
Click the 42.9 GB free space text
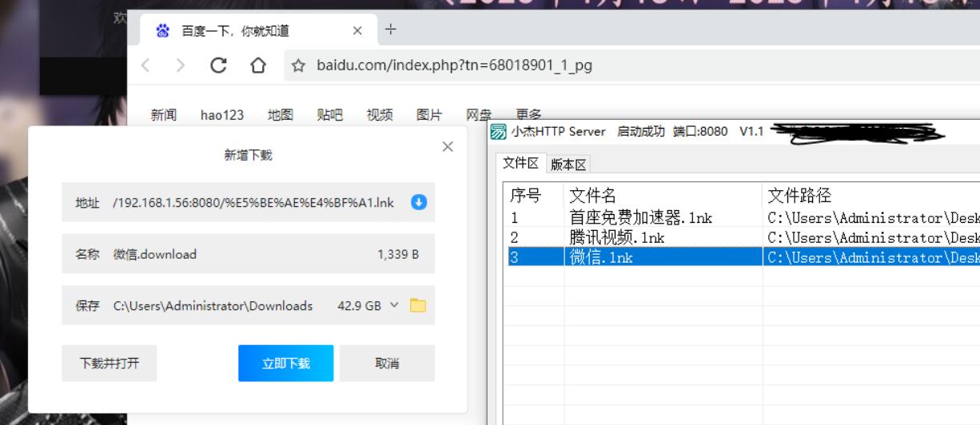tap(359, 305)
